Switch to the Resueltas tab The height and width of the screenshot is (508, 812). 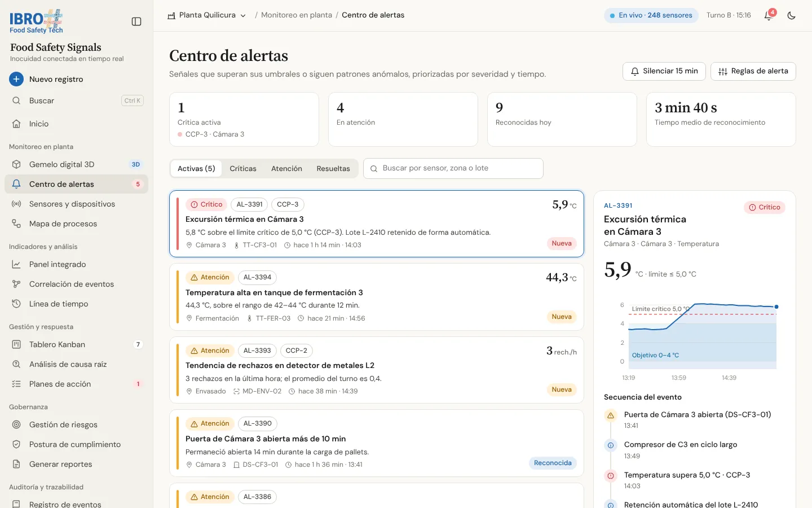pos(333,168)
